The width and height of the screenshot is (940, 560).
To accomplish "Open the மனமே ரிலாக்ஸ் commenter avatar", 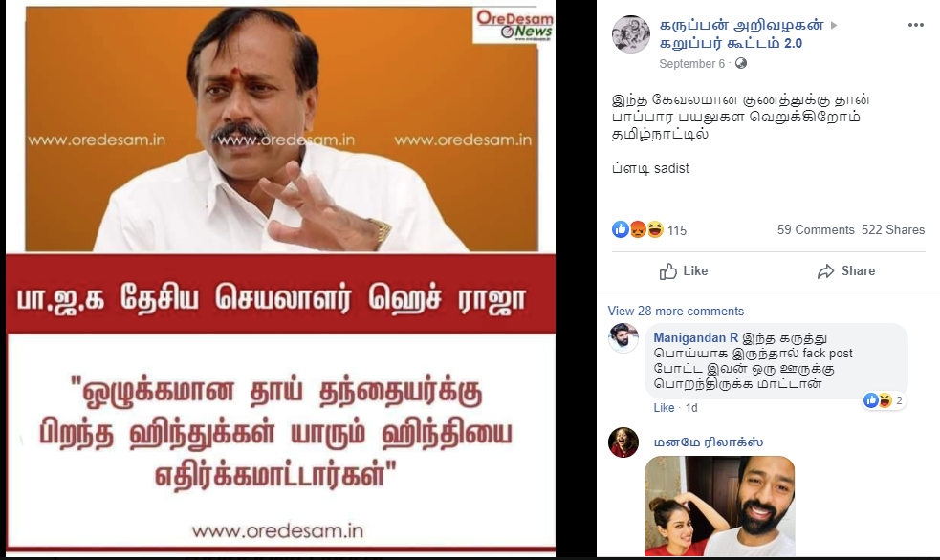I will (623, 442).
